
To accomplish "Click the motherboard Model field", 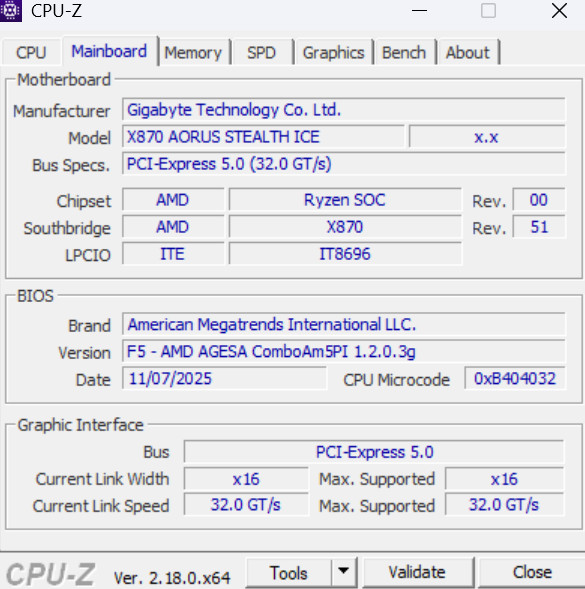I will point(263,137).
